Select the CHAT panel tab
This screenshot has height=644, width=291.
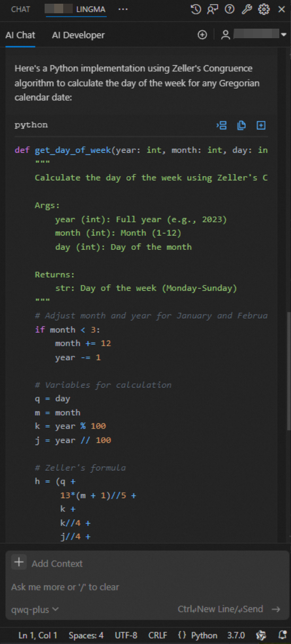point(21,9)
